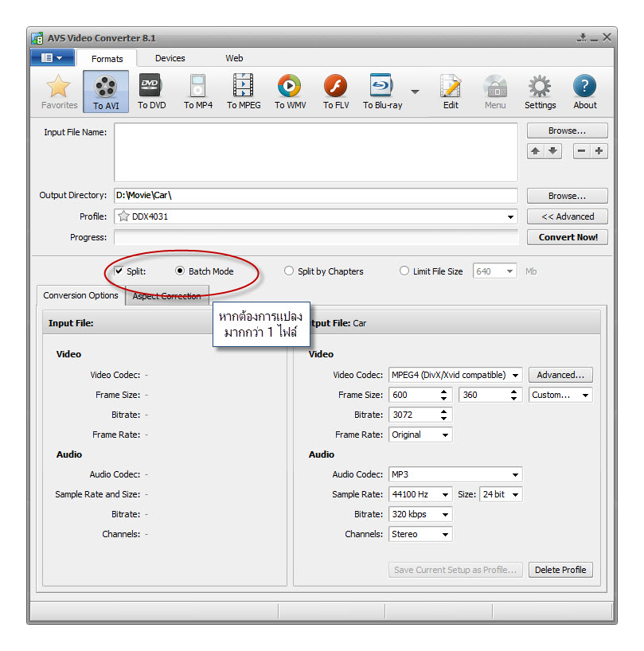
Task: Select the To AVI format
Action: [x=106, y=92]
